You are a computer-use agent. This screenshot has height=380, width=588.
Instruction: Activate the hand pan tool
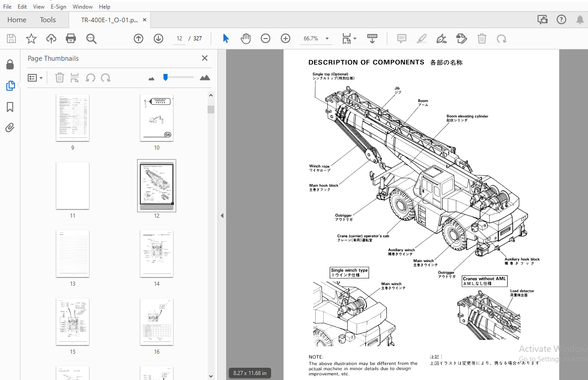[245, 39]
